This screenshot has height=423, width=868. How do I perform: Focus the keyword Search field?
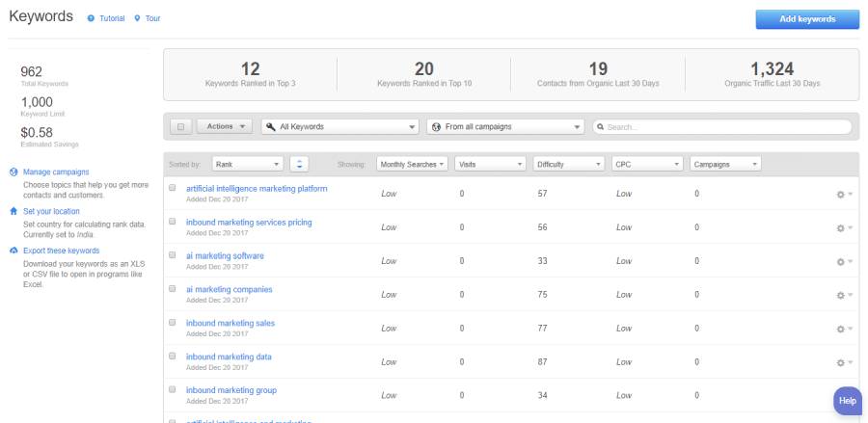(x=722, y=126)
